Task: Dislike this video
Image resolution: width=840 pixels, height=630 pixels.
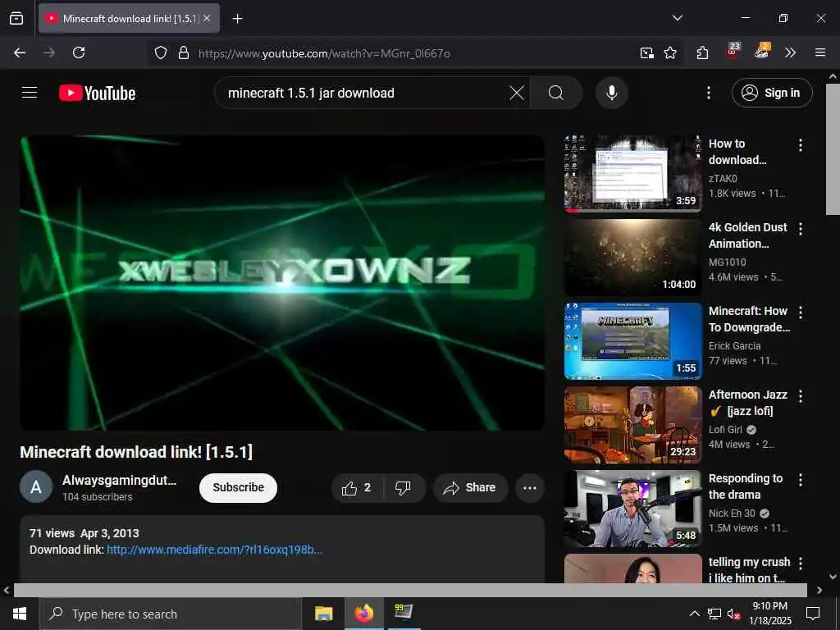Action: click(404, 487)
